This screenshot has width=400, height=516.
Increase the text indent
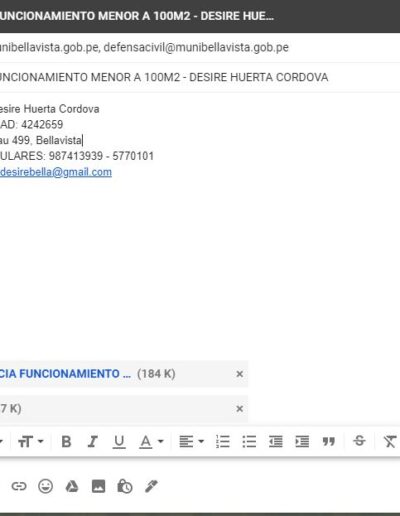(x=302, y=442)
